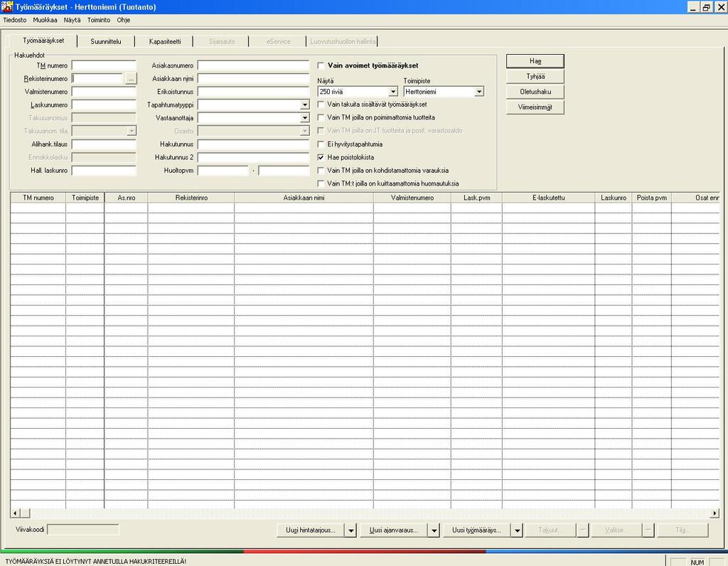The width and height of the screenshot is (728, 566).
Task: Open the Tapahtumatyyppi combo box
Action: pyautogui.click(x=304, y=105)
